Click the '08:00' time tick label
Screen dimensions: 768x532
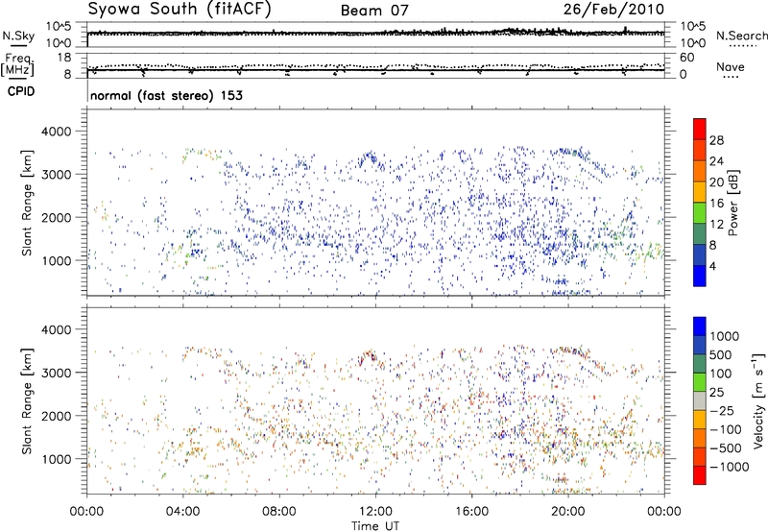tap(279, 512)
